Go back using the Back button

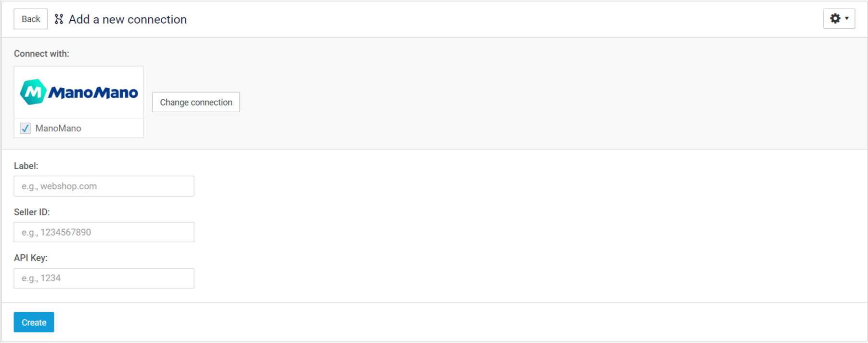coord(31,19)
